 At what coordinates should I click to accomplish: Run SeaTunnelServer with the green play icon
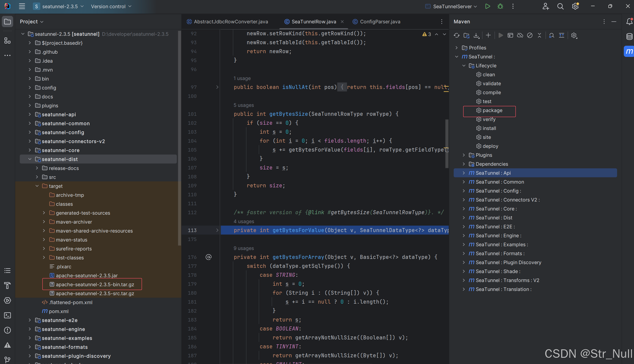coord(488,6)
